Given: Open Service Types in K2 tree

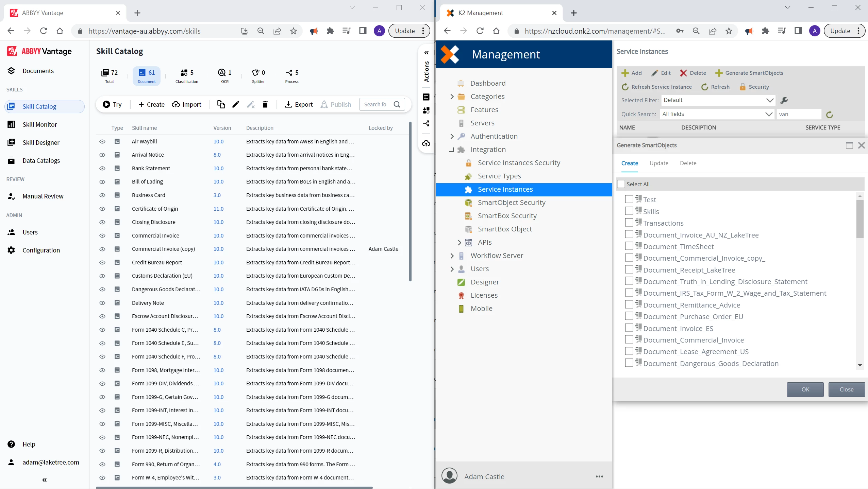Looking at the screenshot, I should click(x=499, y=176).
